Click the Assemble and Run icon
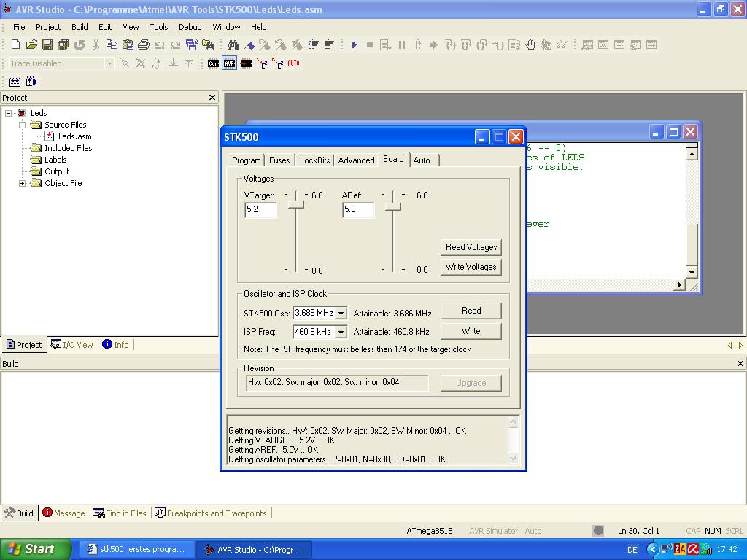The width and height of the screenshot is (747, 560). click(x=31, y=82)
